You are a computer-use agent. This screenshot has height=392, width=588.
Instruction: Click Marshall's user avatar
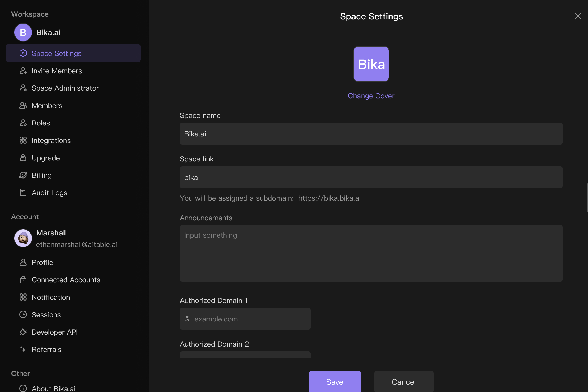click(23, 238)
